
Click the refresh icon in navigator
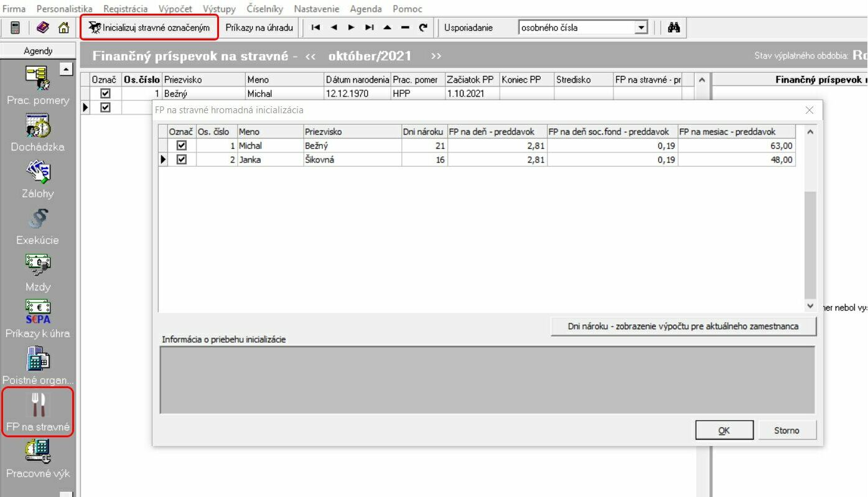[x=423, y=27]
